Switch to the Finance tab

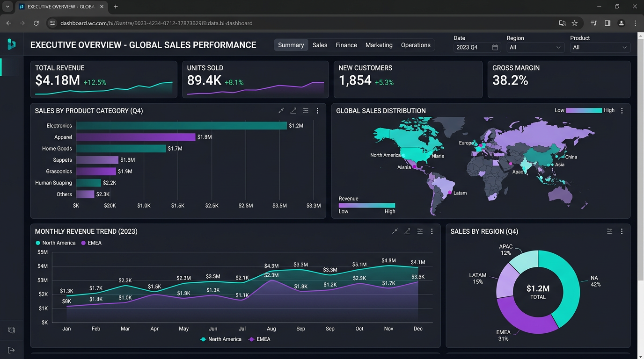pyautogui.click(x=346, y=45)
